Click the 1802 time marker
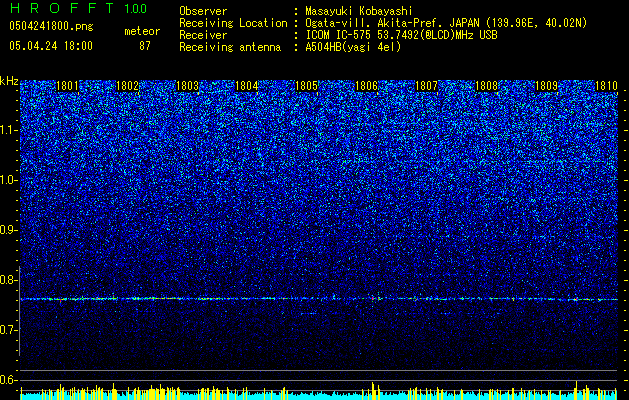 [x=127, y=86]
